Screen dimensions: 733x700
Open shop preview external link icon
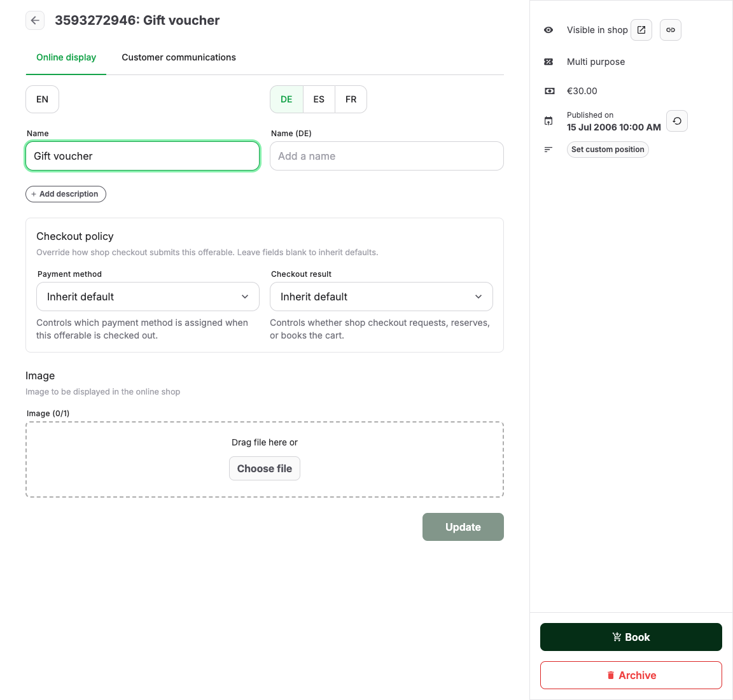click(x=641, y=30)
